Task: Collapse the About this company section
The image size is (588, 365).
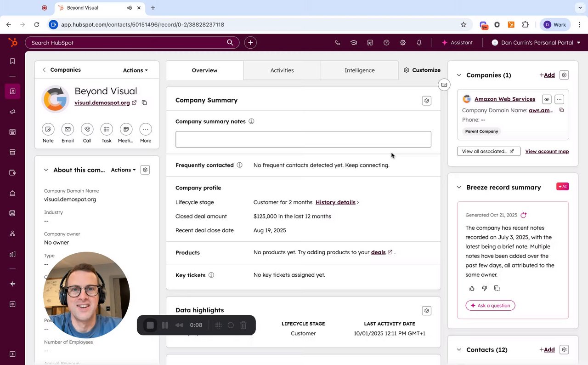Action: pos(46,170)
